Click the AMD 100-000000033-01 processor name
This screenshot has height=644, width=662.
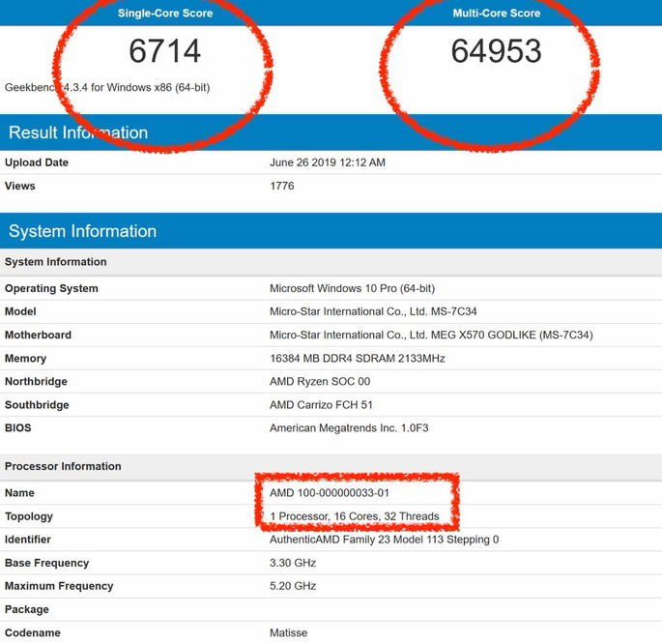pos(330,493)
